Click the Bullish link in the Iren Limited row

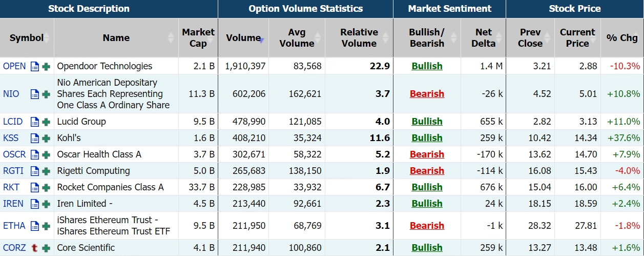tap(427, 204)
